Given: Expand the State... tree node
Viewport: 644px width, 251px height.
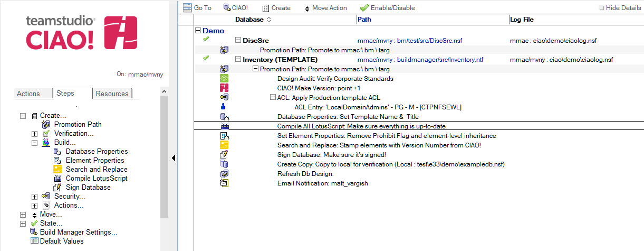Looking at the screenshot, I should click(23, 223).
